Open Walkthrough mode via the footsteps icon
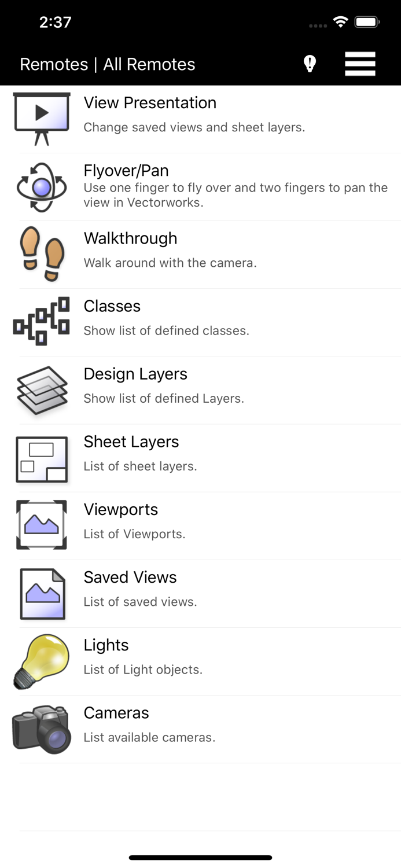 tap(42, 253)
